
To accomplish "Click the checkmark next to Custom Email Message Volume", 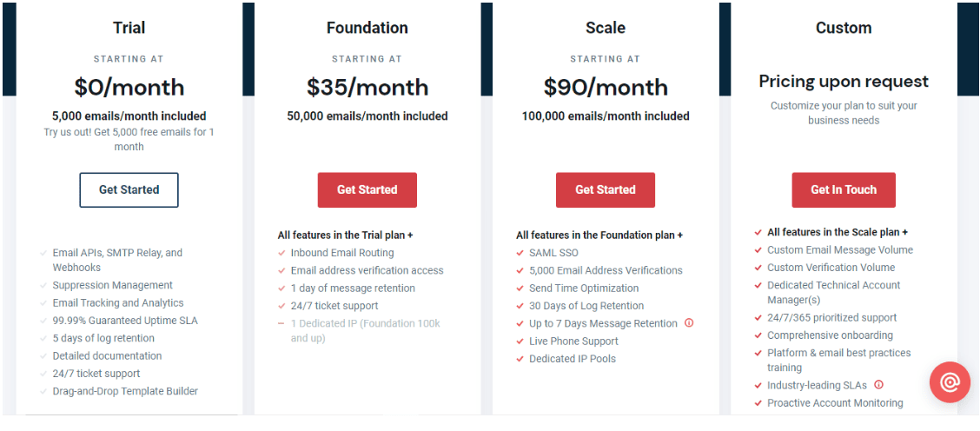I will point(758,250).
